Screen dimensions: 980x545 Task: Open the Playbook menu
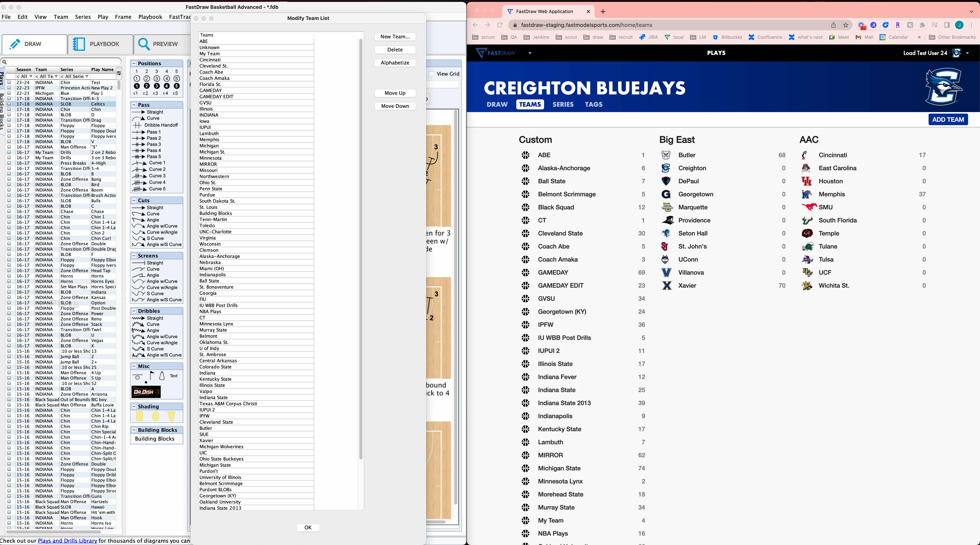[150, 17]
